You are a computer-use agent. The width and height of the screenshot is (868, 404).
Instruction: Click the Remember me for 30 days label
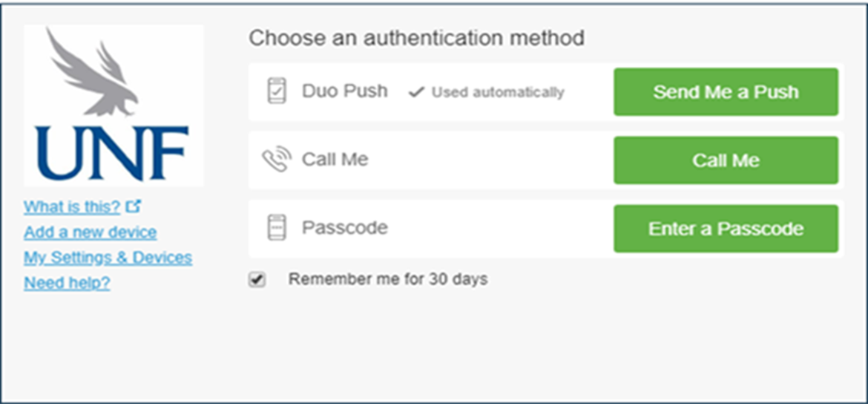pos(388,279)
